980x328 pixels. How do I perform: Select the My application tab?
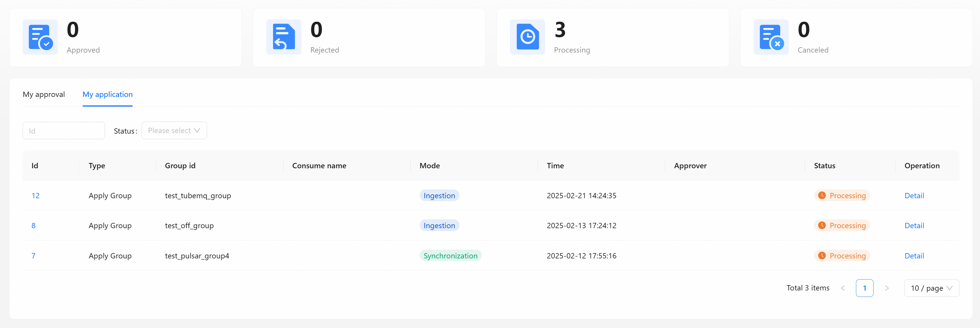pyautogui.click(x=107, y=95)
